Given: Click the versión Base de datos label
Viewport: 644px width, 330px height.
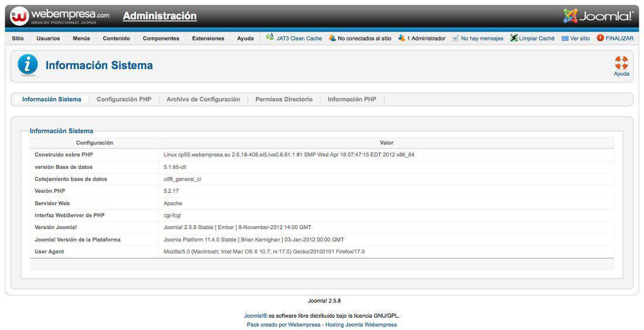Looking at the screenshot, I should (x=64, y=167).
